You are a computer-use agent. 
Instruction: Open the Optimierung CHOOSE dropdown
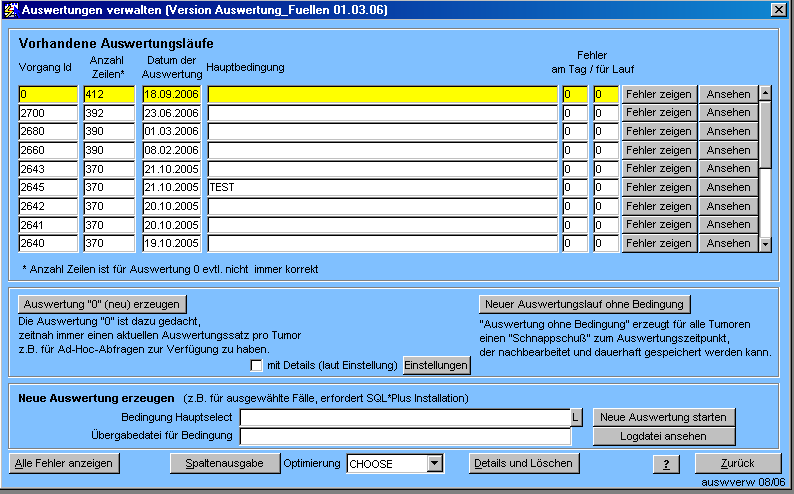click(x=434, y=464)
